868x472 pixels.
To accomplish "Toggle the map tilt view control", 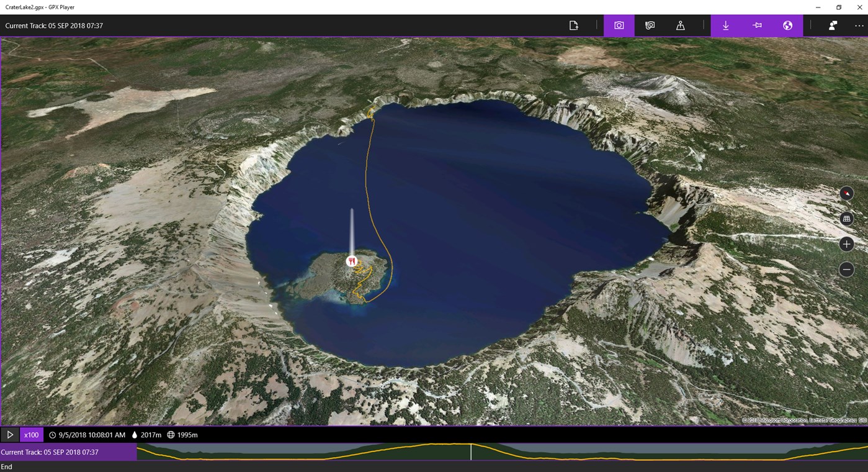I will 846,218.
